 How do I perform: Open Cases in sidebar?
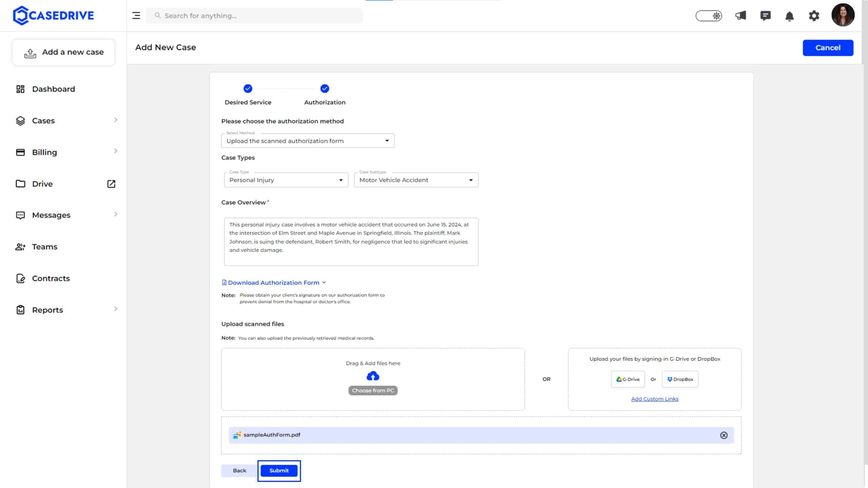(x=43, y=121)
